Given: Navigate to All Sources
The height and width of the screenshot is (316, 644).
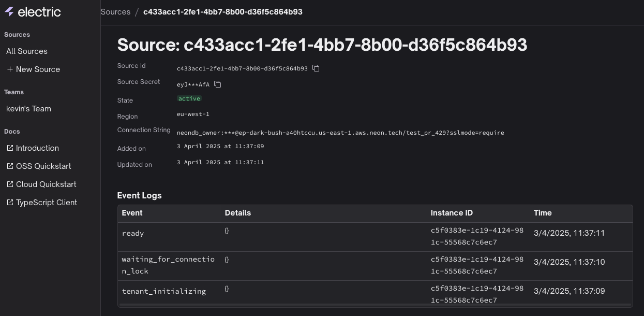Looking at the screenshot, I should click(26, 51).
